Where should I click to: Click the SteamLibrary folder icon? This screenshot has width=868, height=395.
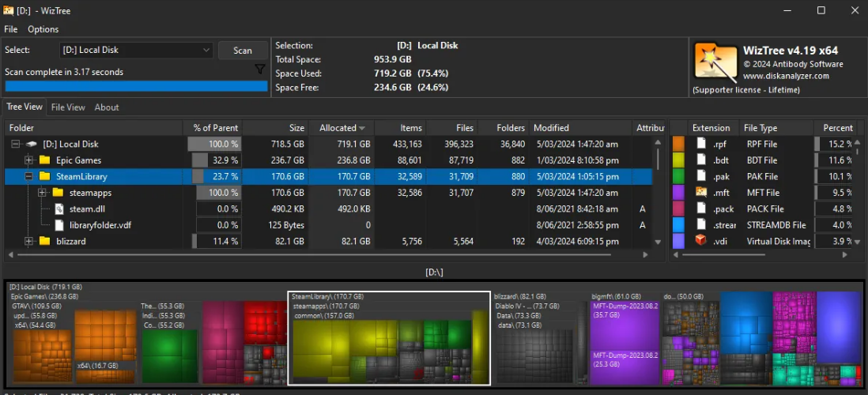(x=45, y=176)
